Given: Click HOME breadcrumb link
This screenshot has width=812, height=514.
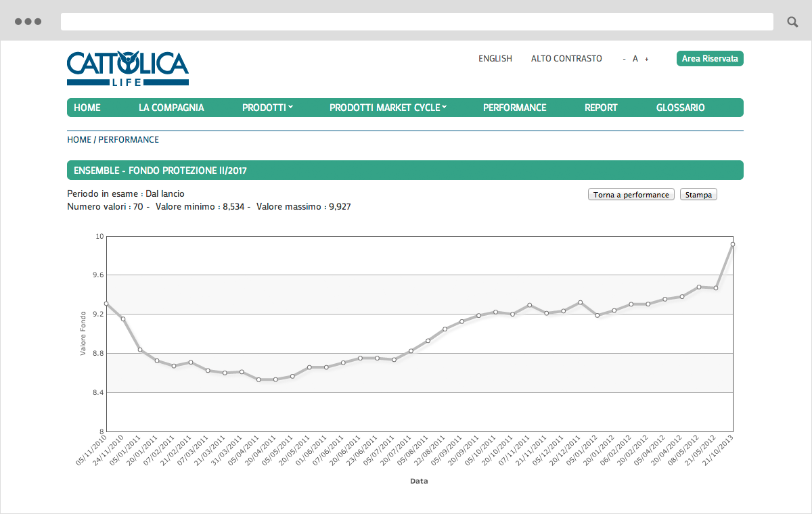Looking at the screenshot, I should (x=79, y=140).
